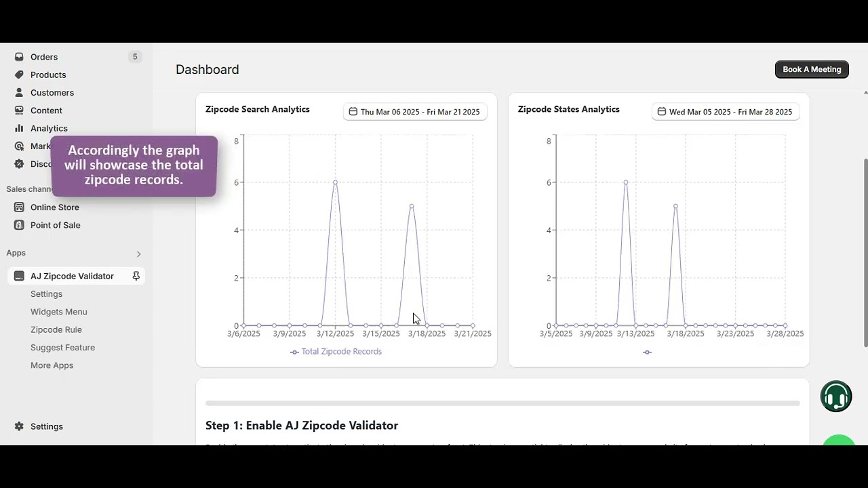Open date range Wed Mar 05 - Fri Mar 28
The width and height of the screenshot is (868, 488).
(726, 112)
